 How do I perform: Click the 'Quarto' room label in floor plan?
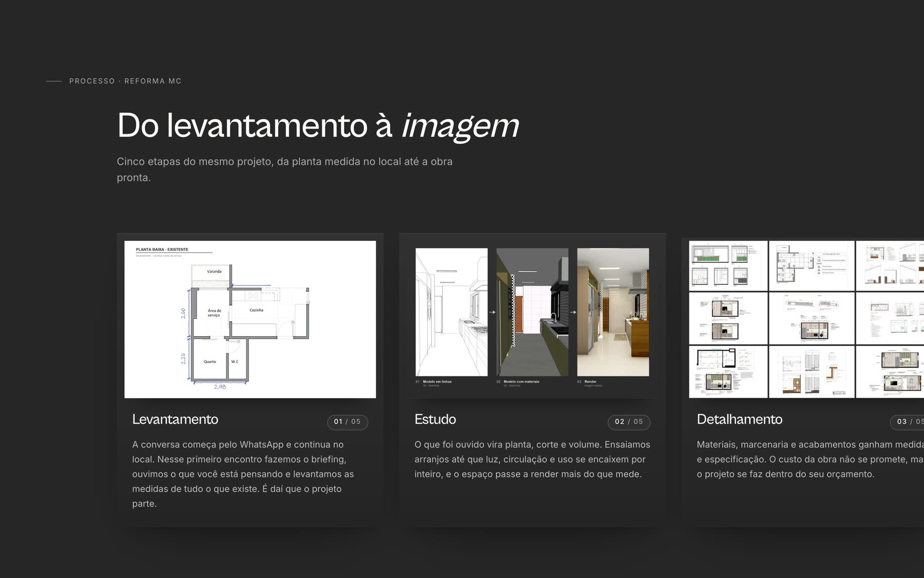click(210, 362)
